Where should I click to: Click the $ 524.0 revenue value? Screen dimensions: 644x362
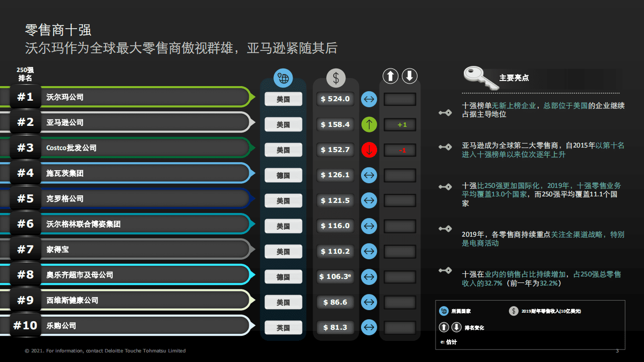click(x=335, y=99)
